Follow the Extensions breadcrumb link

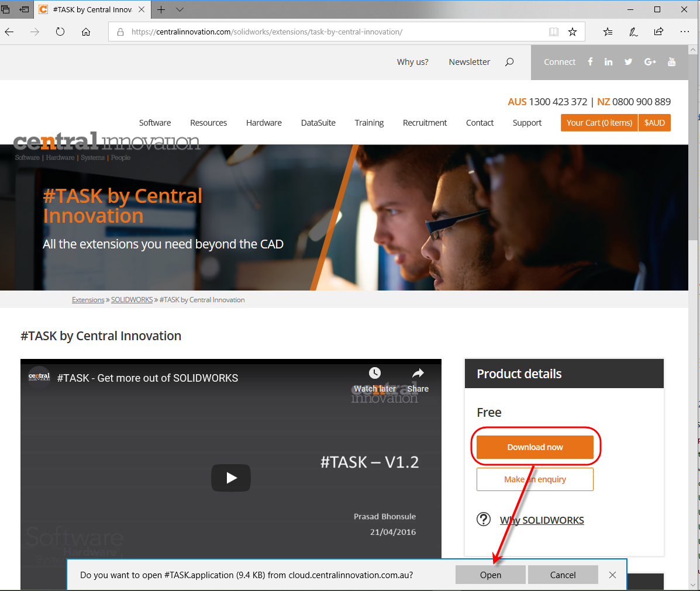(x=88, y=300)
